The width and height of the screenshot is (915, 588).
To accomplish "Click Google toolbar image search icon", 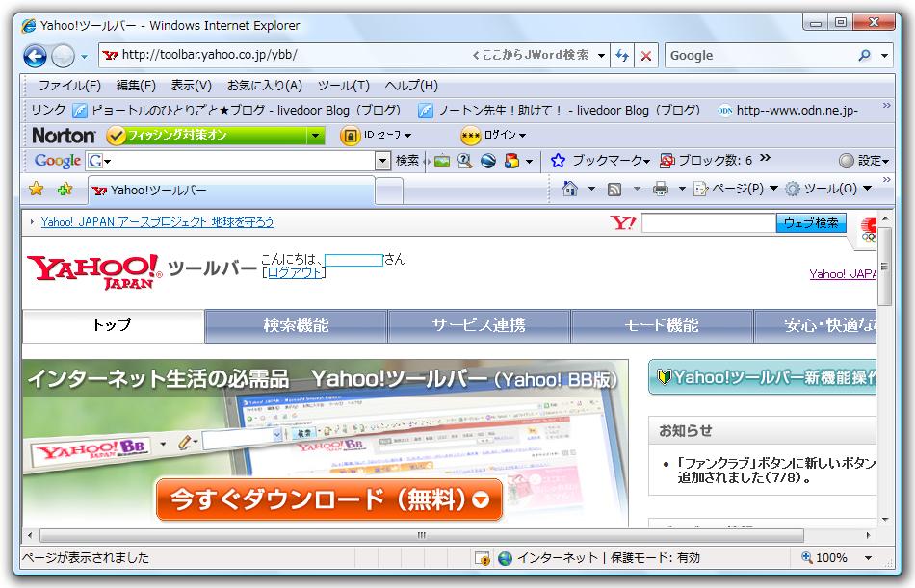I will point(442,161).
